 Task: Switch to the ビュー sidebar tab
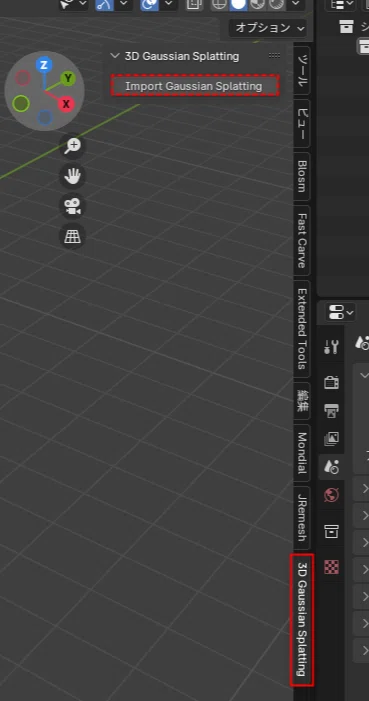coord(302,124)
